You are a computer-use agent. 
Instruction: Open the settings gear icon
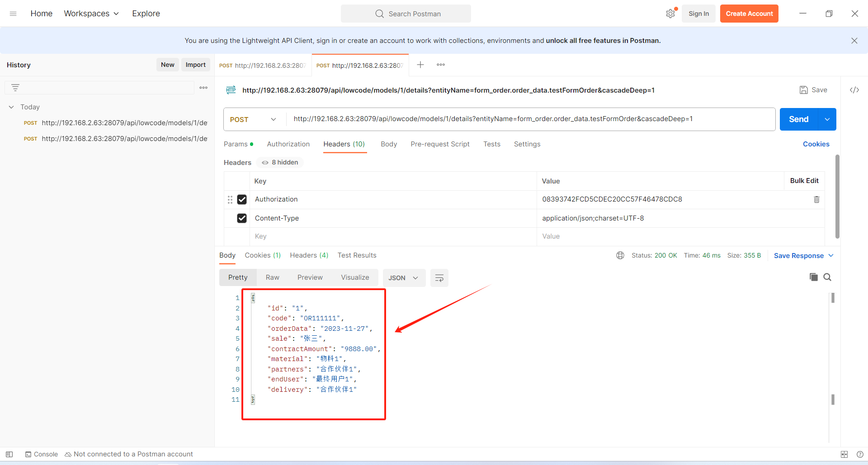670,14
